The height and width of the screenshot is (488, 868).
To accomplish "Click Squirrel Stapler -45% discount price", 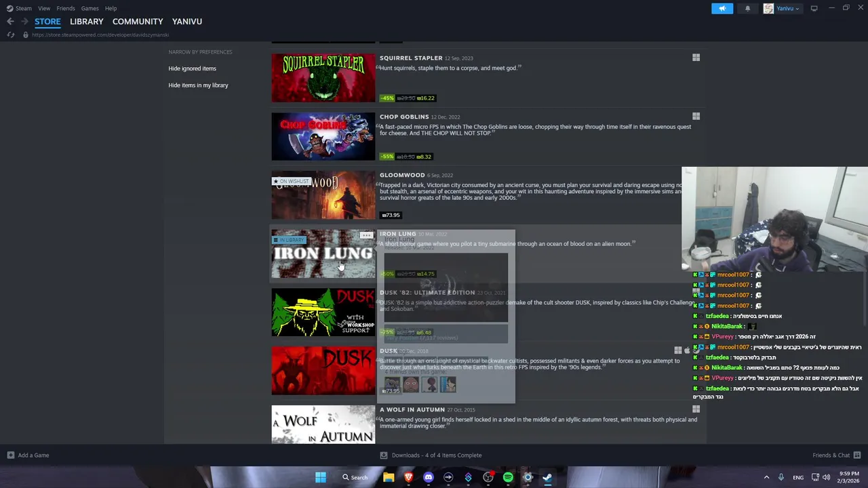I will point(408,98).
